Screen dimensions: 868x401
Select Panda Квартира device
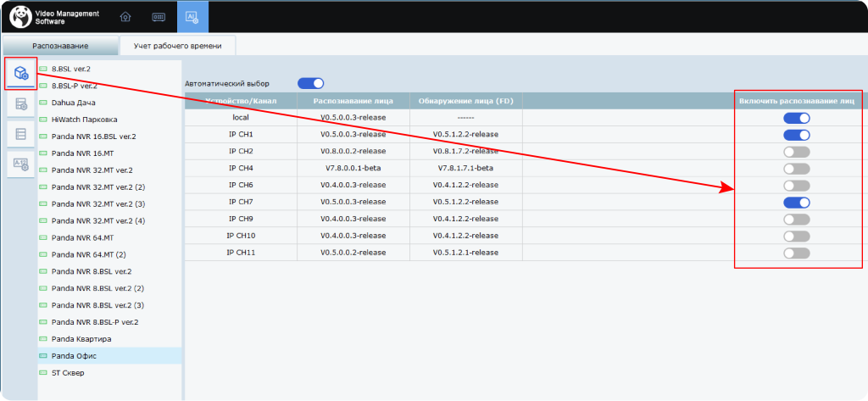[81, 339]
